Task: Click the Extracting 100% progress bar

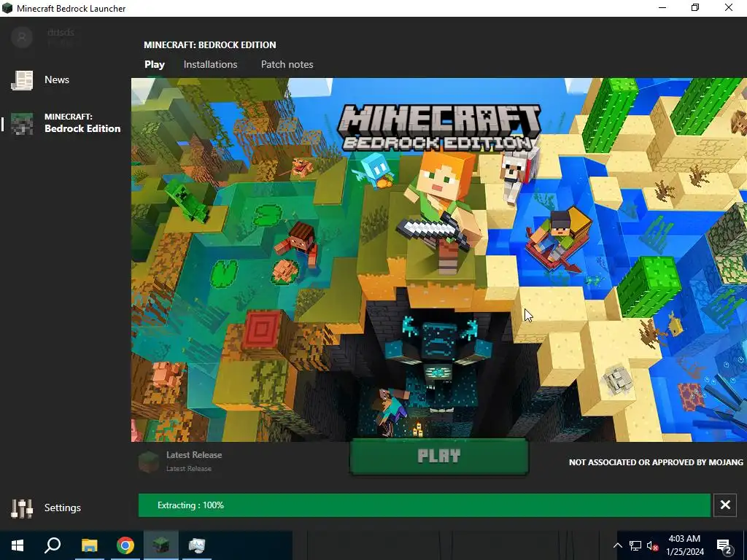Action: coord(424,505)
